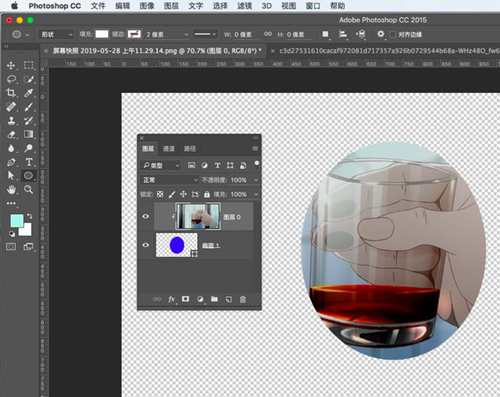Select the Lasso tool
The width and height of the screenshot is (500, 397).
11,79
